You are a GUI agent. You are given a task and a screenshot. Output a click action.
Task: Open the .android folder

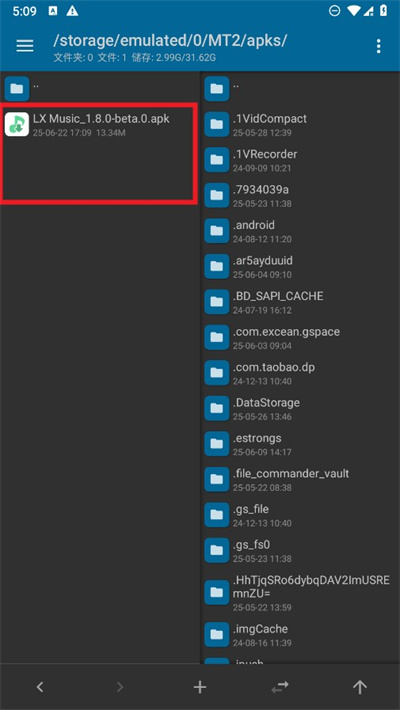tap(300, 230)
